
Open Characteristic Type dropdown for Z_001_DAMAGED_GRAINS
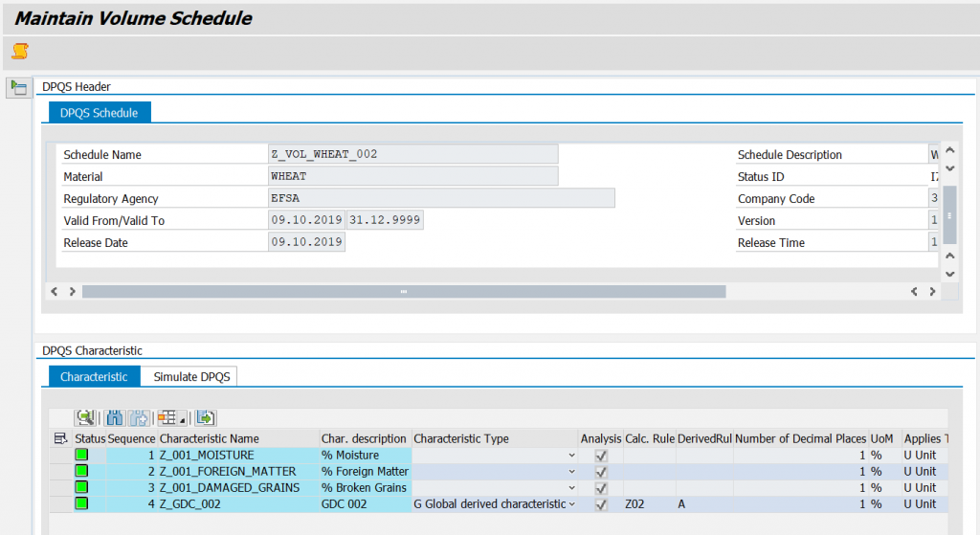coord(571,487)
